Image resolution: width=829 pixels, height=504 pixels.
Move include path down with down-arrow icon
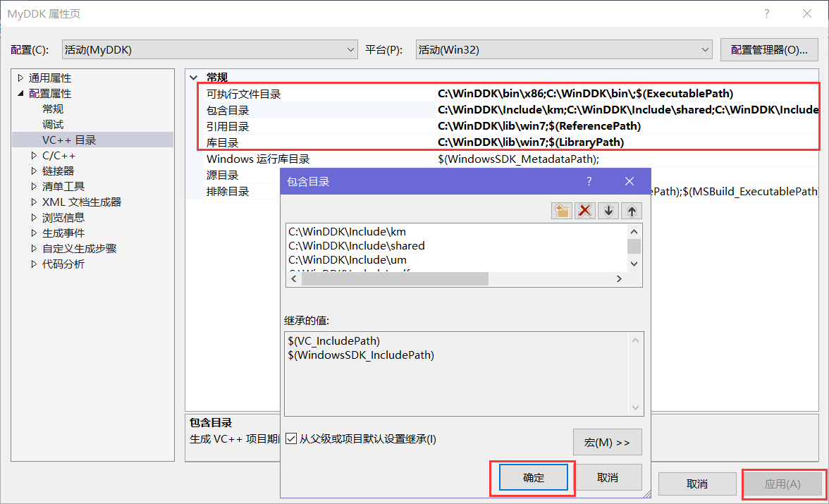click(x=608, y=209)
